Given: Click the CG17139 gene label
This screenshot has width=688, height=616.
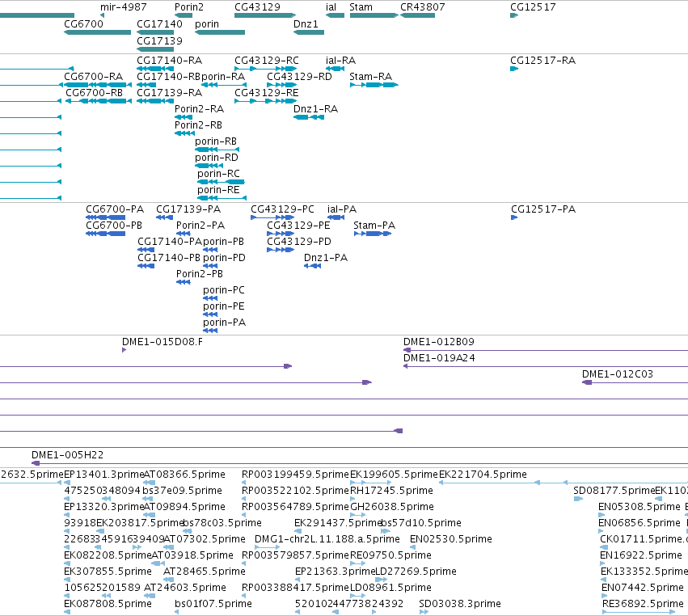Looking at the screenshot, I should pos(159,40).
